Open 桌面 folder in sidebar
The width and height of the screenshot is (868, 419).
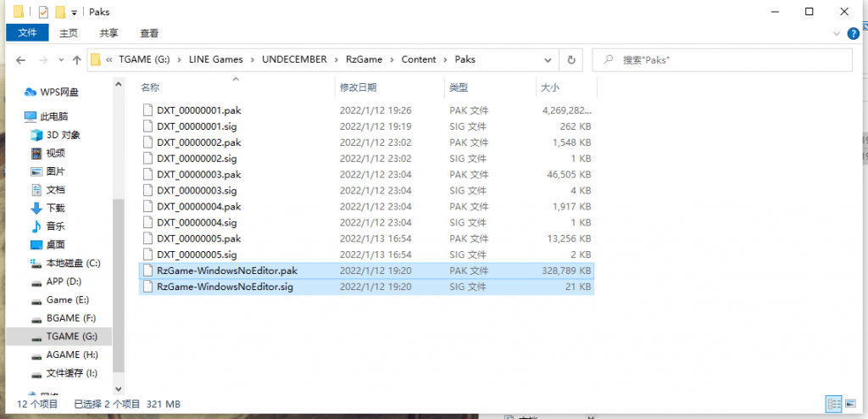[x=55, y=244]
